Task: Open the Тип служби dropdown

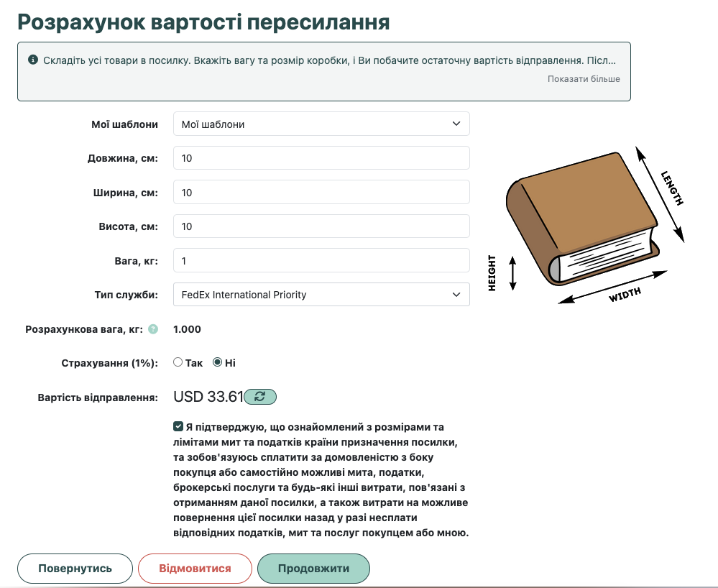Action: (x=321, y=295)
